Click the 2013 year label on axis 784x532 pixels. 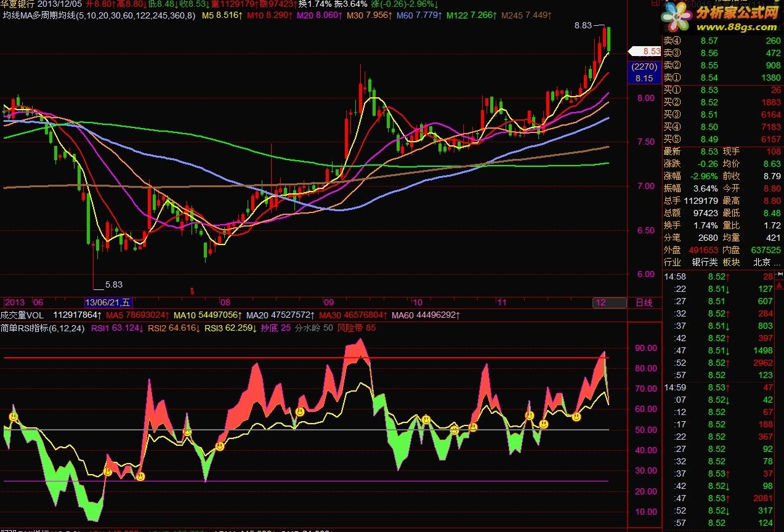(x=14, y=302)
